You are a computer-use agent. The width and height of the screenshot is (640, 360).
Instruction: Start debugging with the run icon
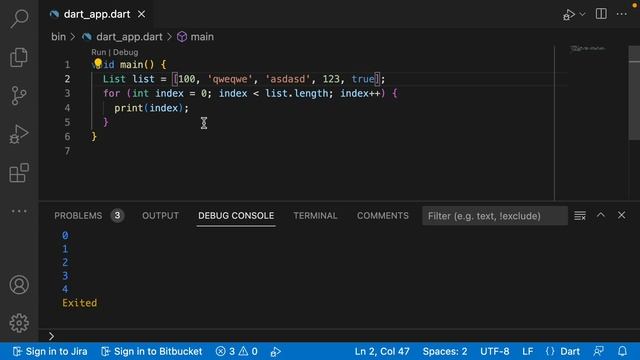click(x=569, y=15)
